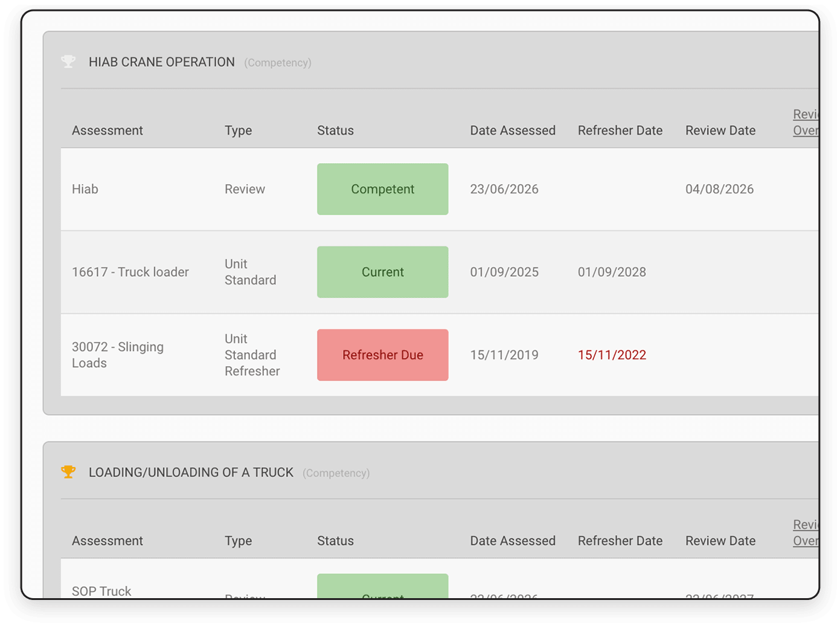Click Refresher Date header in Hiab Crane table
Screen dimensions: 840x632
point(620,131)
